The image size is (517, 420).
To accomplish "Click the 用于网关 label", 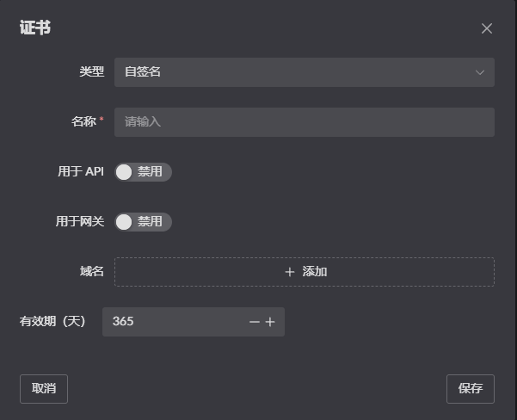I will point(80,222).
